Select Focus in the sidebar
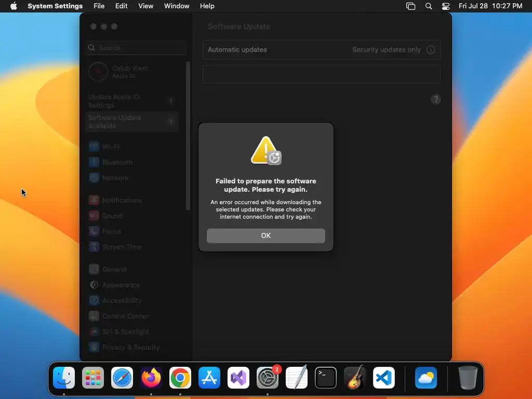This screenshot has height=399, width=532. (132, 231)
